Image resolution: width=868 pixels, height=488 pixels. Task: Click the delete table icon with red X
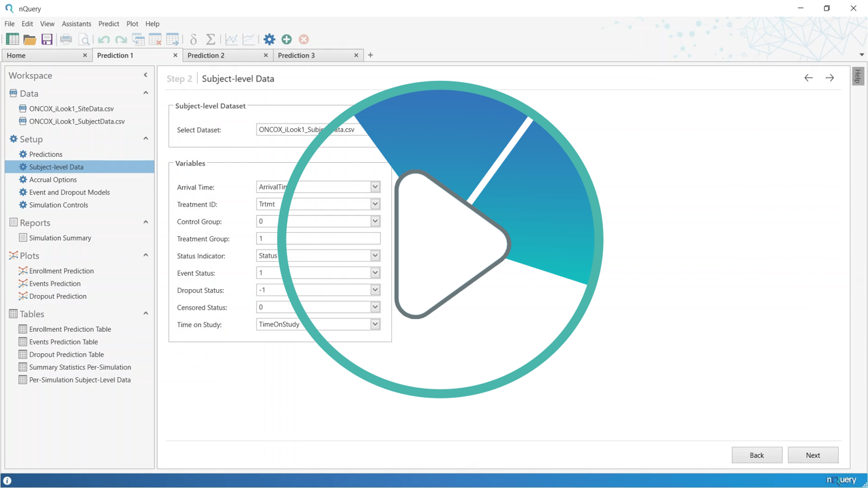(x=155, y=39)
